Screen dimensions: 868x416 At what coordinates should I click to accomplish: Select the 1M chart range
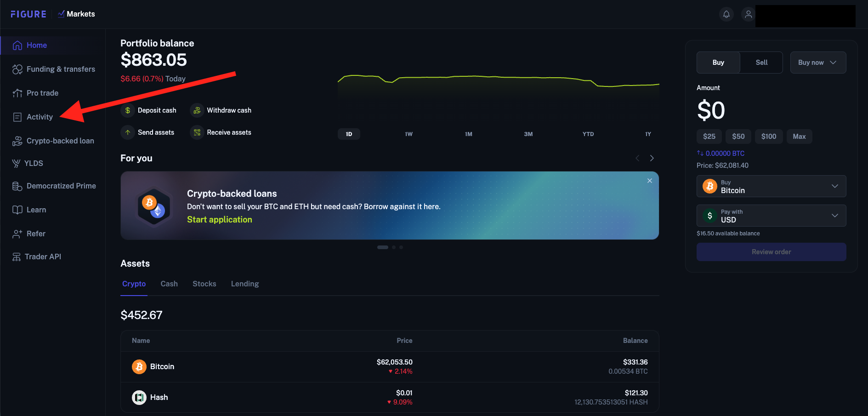click(x=469, y=134)
